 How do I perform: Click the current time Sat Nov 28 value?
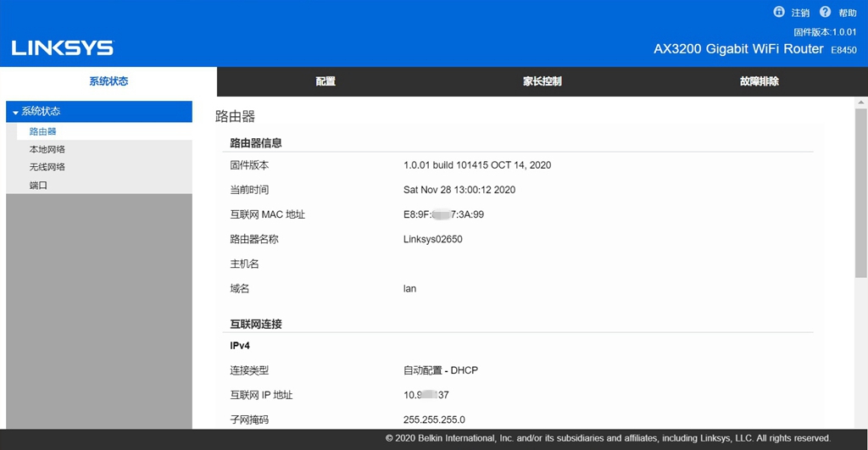tap(459, 190)
